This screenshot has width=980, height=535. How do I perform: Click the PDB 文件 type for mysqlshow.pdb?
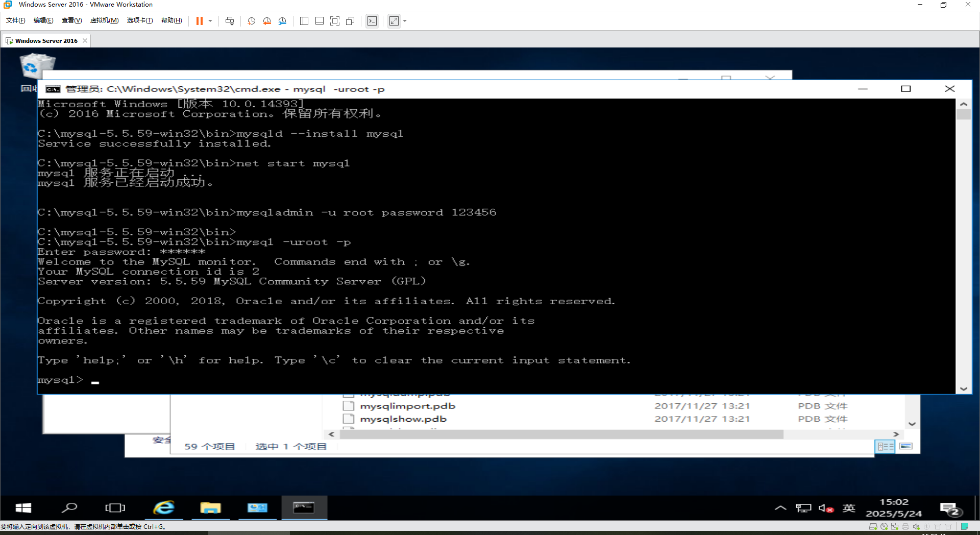[823, 419]
